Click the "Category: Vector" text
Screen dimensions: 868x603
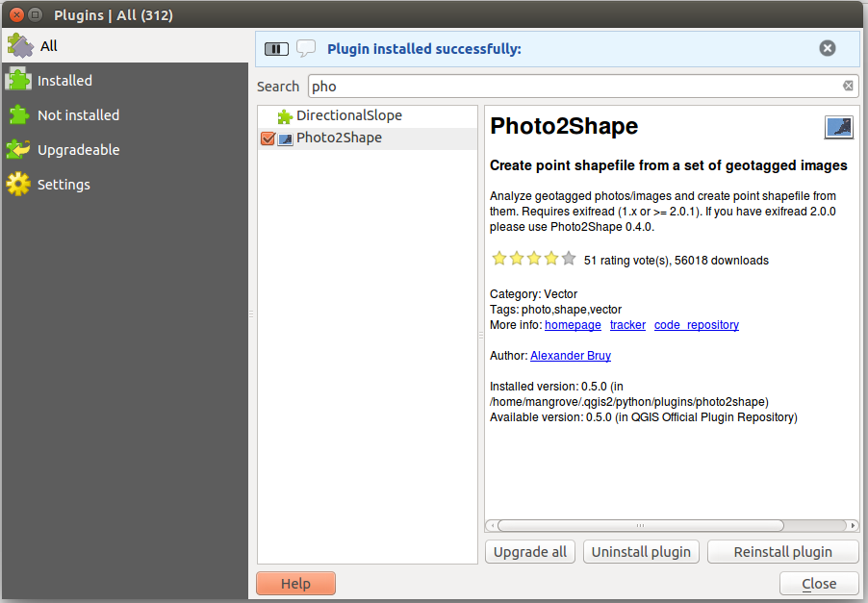point(534,293)
